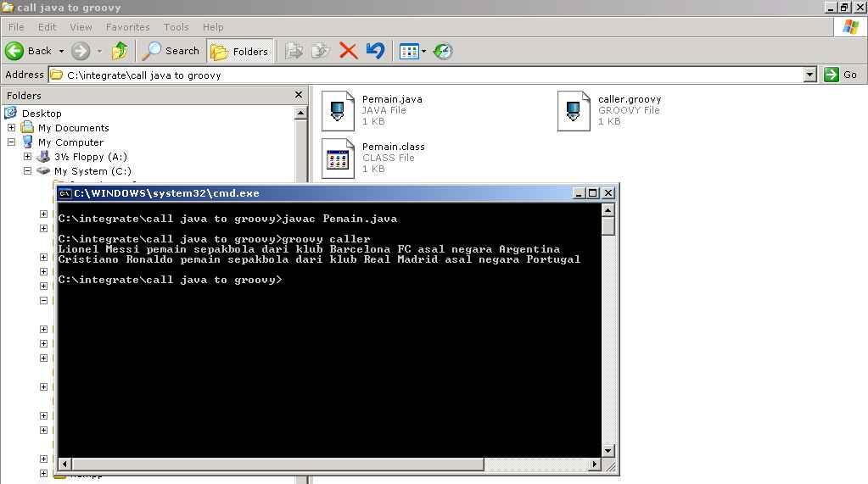Click the Copy To toolbar icon
This screenshot has width=868, height=484.
coord(320,51)
